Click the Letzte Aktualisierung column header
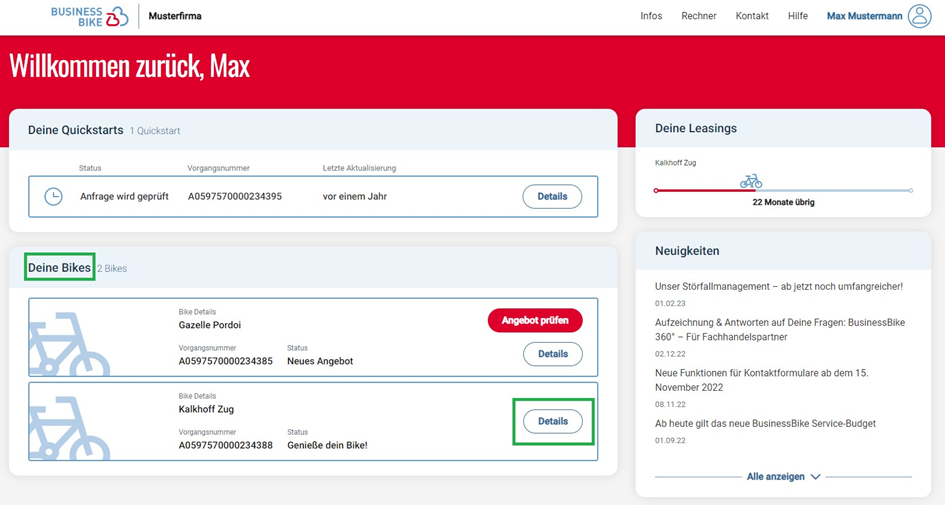Screen dimensions: 945x505 click(359, 168)
